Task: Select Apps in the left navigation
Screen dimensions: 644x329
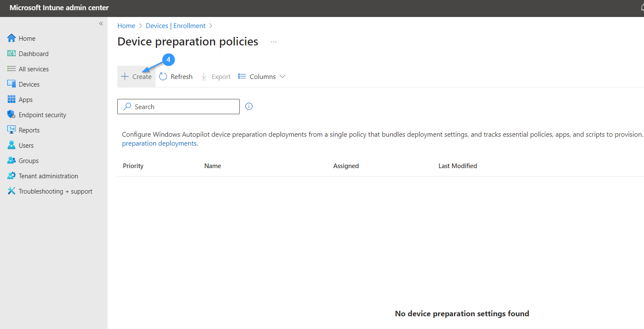Action: tap(26, 99)
